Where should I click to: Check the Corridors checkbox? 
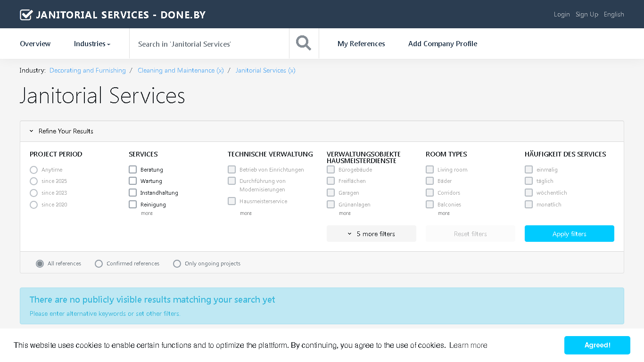429,192
